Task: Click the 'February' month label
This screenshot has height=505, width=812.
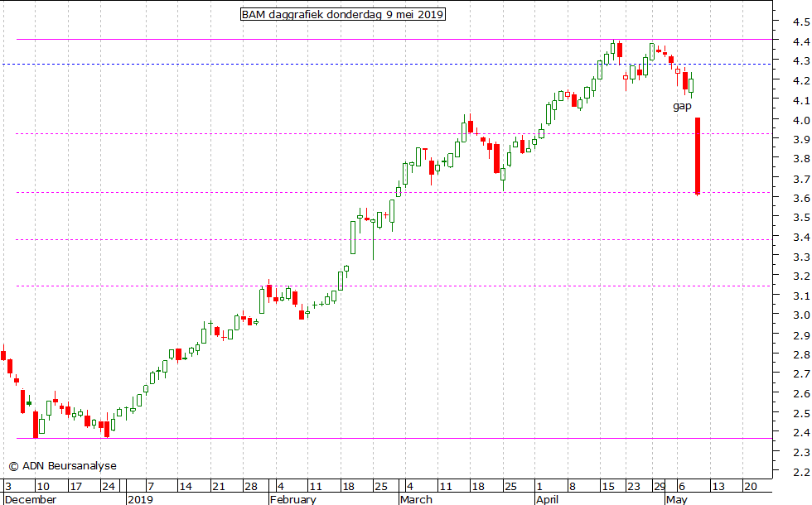Action: pos(293,499)
